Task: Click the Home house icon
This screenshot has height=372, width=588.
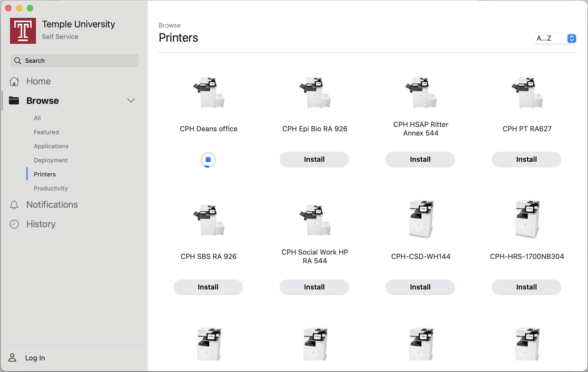Action: coord(14,81)
